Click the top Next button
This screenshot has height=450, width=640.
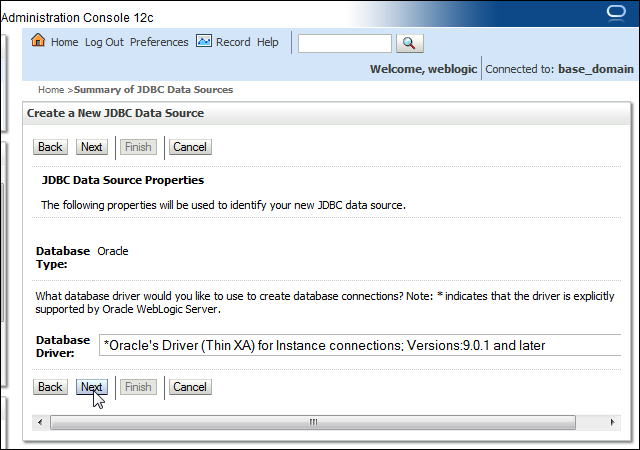(x=91, y=147)
